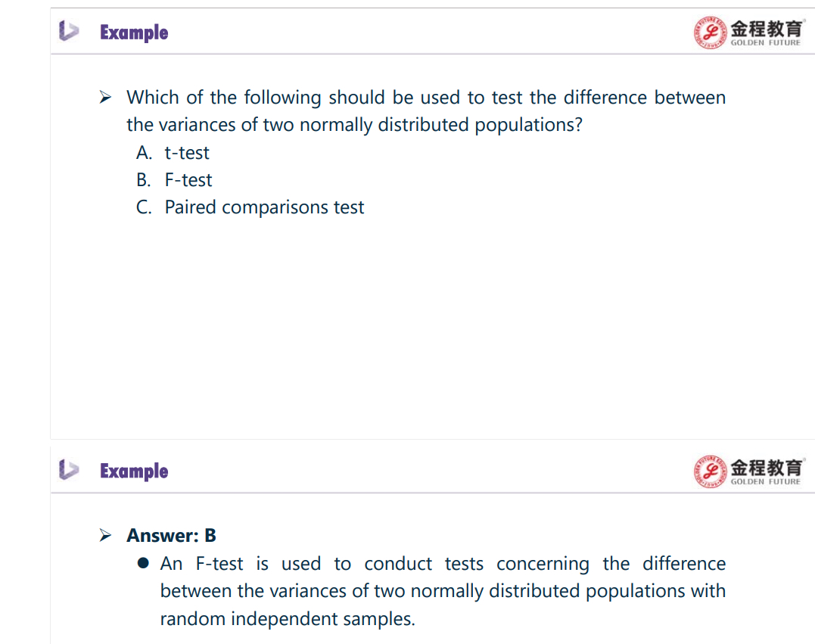Click the top slide's Example heading
The width and height of the screenshot is (815, 644).
pyautogui.click(x=134, y=33)
